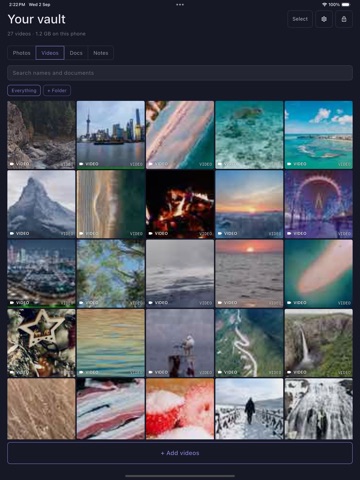Viewport: 360px width, 480px height.
Task: Open the sunset over clouds video
Action: pos(249,204)
